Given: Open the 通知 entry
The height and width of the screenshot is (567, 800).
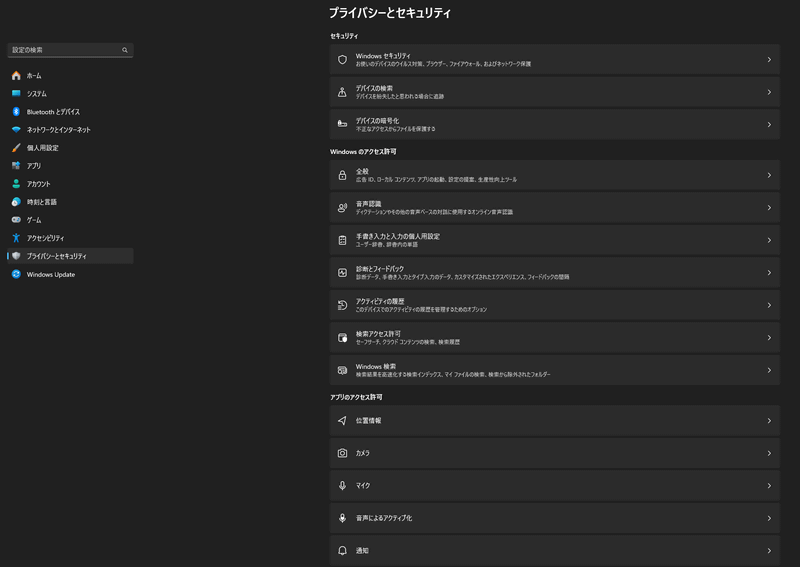Looking at the screenshot, I should (x=555, y=551).
